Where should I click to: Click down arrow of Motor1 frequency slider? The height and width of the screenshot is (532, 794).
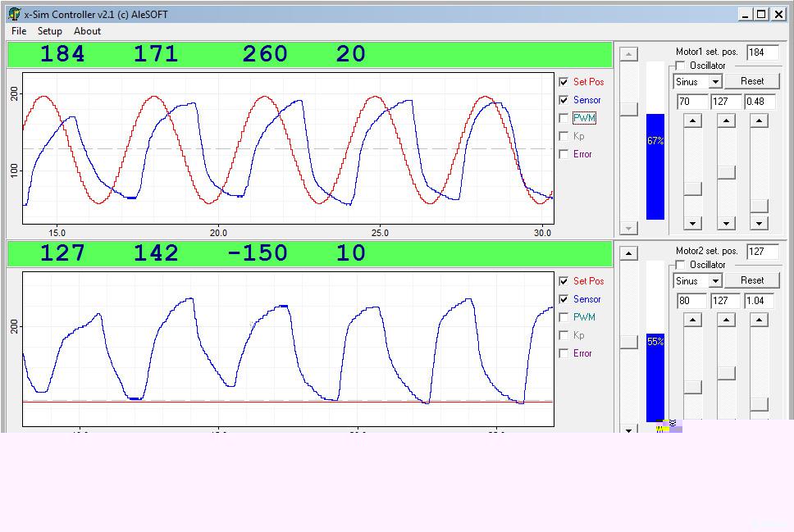tap(759, 223)
